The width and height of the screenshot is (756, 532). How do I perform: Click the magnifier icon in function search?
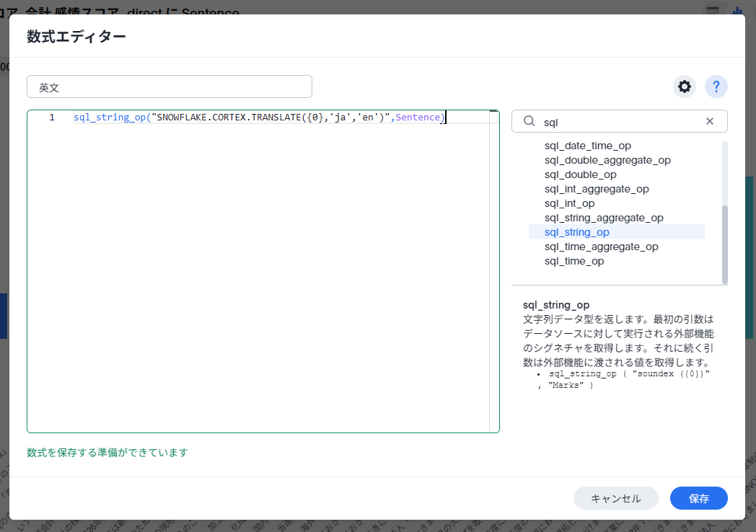click(529, 121)
